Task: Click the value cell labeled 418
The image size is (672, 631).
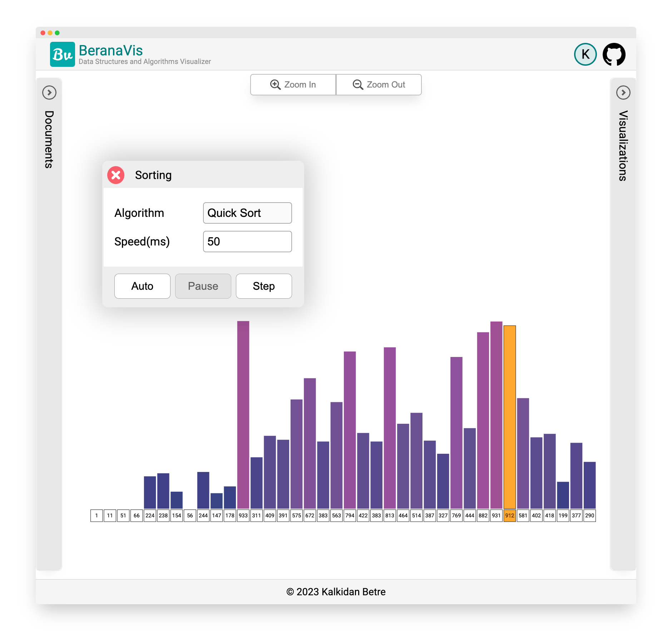Action: tap(550, 516)
